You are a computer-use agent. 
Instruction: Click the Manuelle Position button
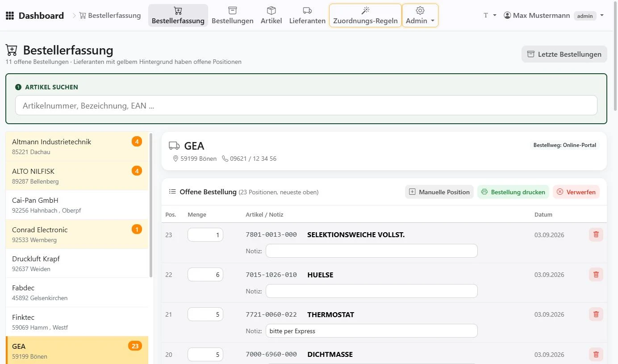pyautogui.click(x=439, y=192)
